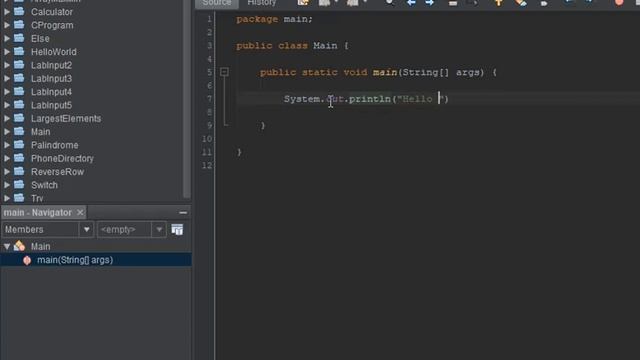Image resolution: width=640 pixels, height=360 pixels.
Task: Open the Members view dropdown
Action: (87, 230)
